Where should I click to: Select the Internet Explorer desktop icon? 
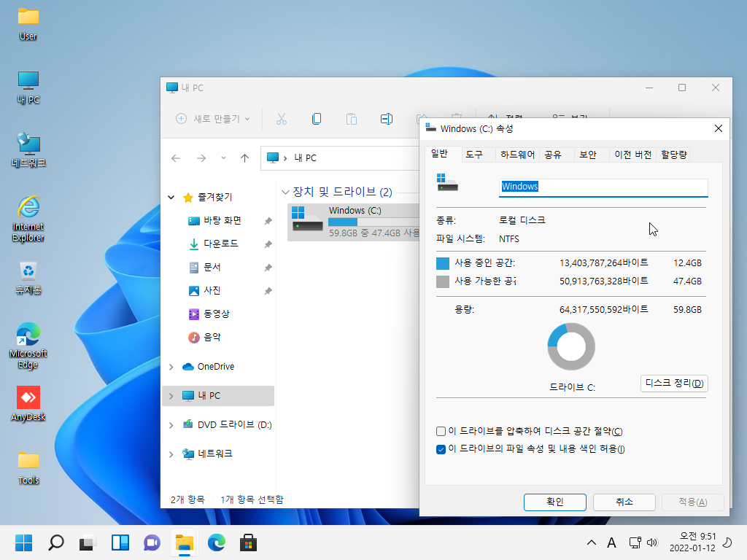pos(28,219)
